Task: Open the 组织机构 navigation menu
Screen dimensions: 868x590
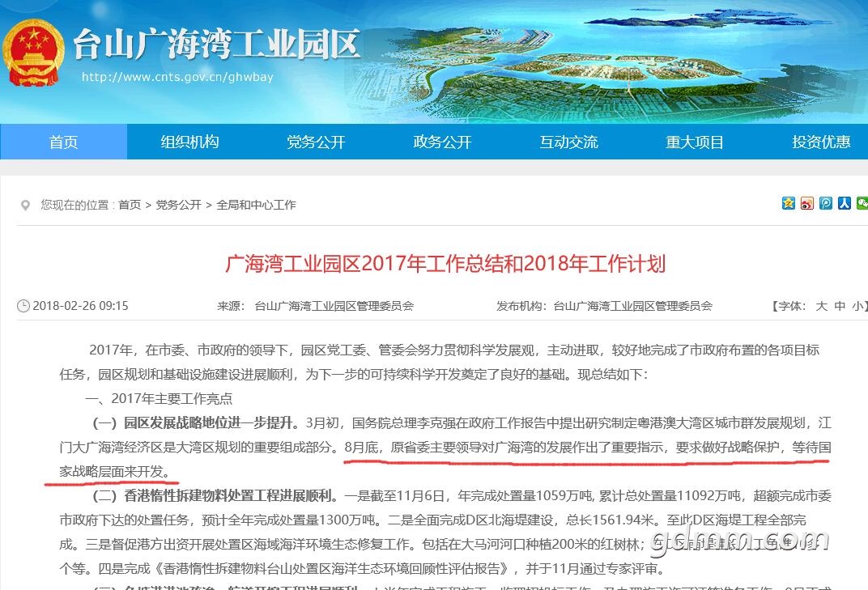Action: tap(189, 142)
